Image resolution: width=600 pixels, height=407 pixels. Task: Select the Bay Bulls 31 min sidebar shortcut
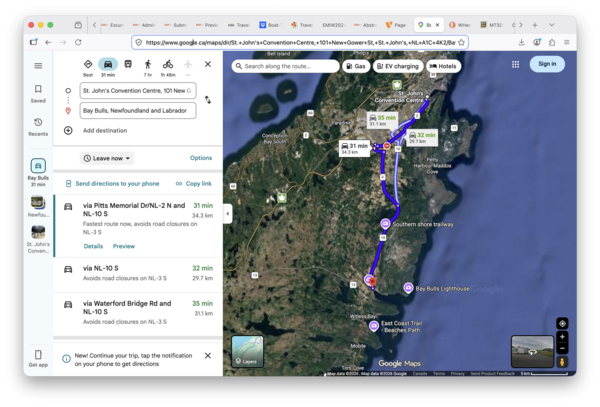pos(38,173)
